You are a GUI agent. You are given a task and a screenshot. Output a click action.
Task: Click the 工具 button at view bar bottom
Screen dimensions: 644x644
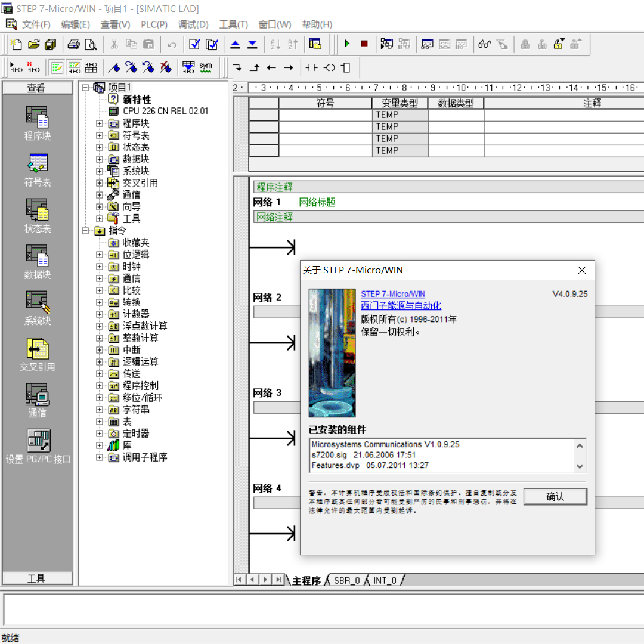[x=37, y=578]
